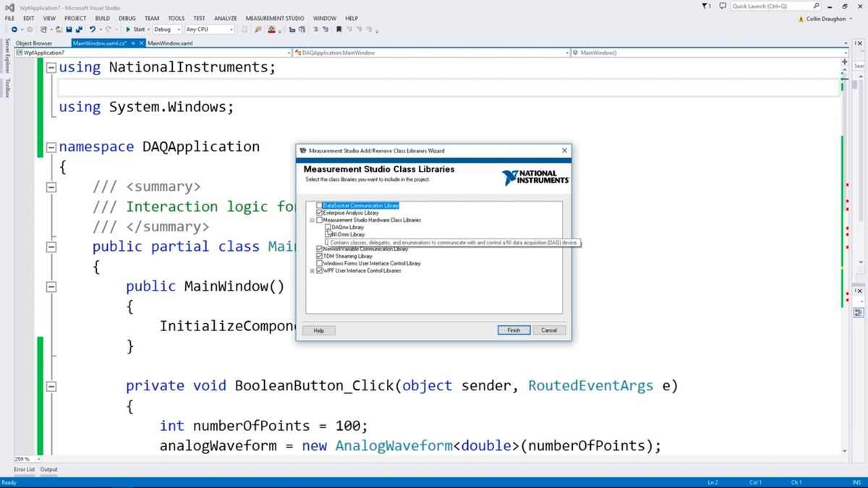Viewport: 868px width, 488px height.
Task: Open the WpfApplication7 project navigation dropdown
Action: pyautogui.click(x=154, y=53)
